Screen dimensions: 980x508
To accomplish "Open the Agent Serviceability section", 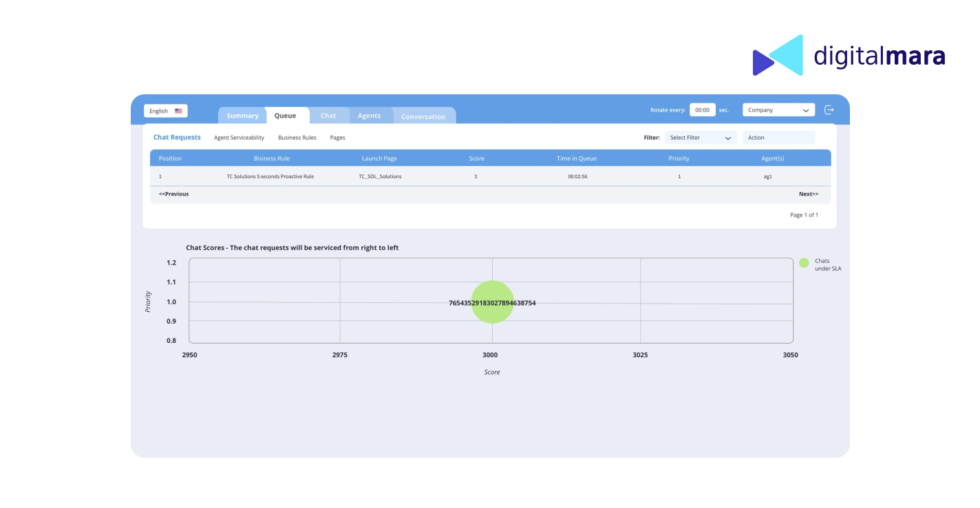I will [x=239, y=138].
